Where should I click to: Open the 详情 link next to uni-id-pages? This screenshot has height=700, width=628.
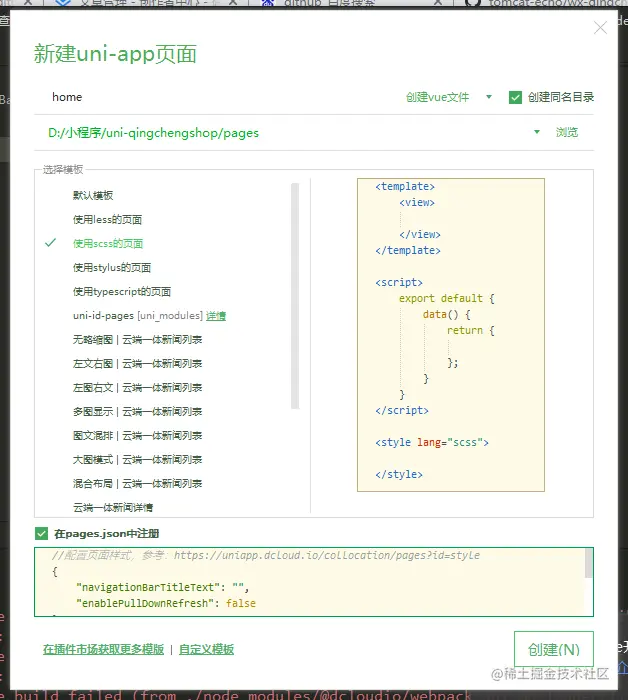click(x=216, y=316)
